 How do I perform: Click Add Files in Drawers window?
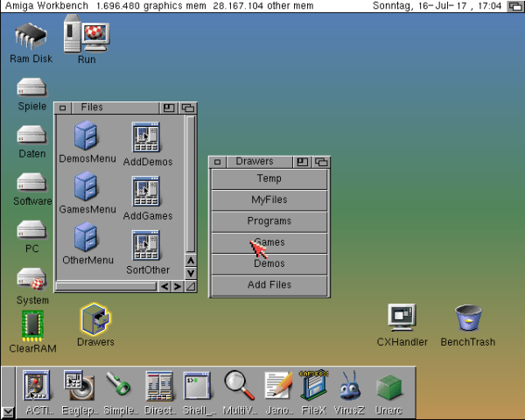[x=269, y=285]
